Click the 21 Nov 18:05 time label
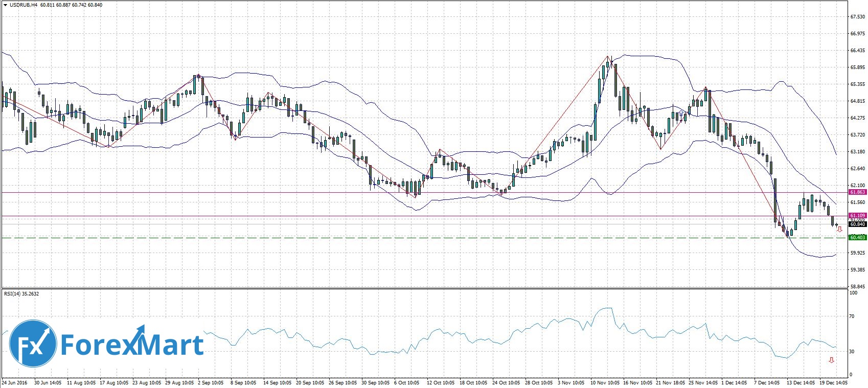Viewport: 868px width, 388px height. point(670,382)
